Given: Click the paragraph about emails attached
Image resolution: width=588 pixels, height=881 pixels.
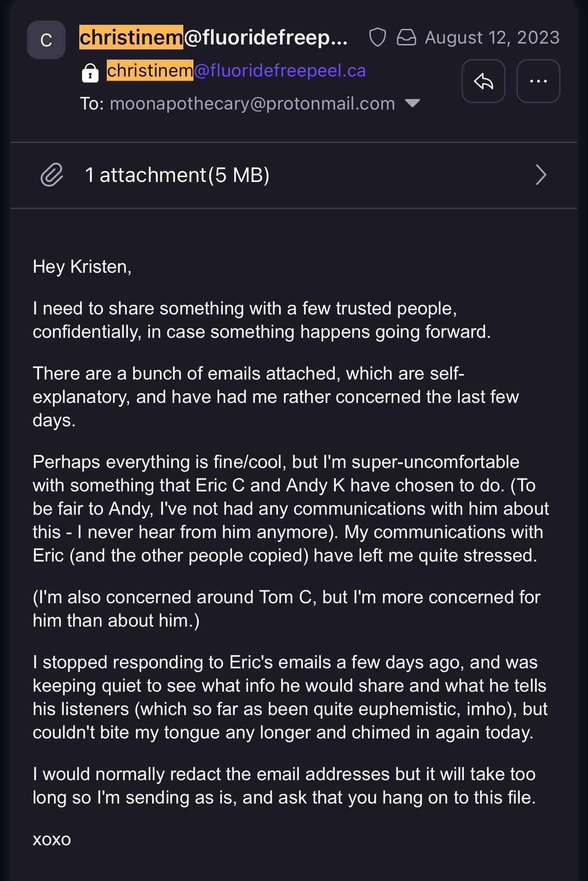Looking at the screenshot, I should coord(275,396).
